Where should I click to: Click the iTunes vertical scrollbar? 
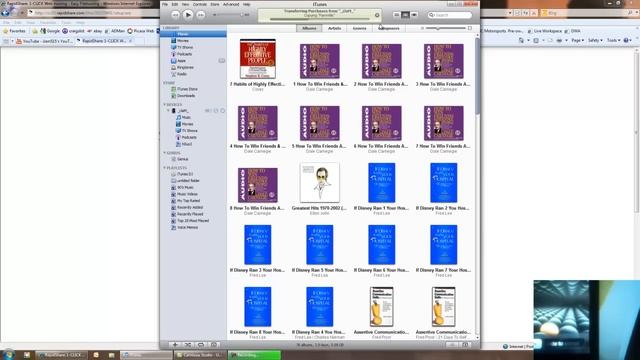[477, 76]
